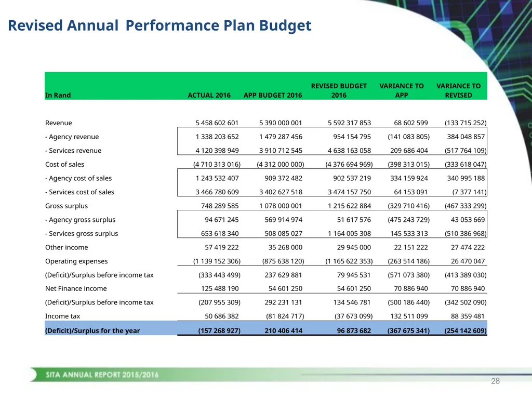Click surplus before tax value 237 629 881
The image size is (532, 399).
pyautogui.click(x=283, y=275)
